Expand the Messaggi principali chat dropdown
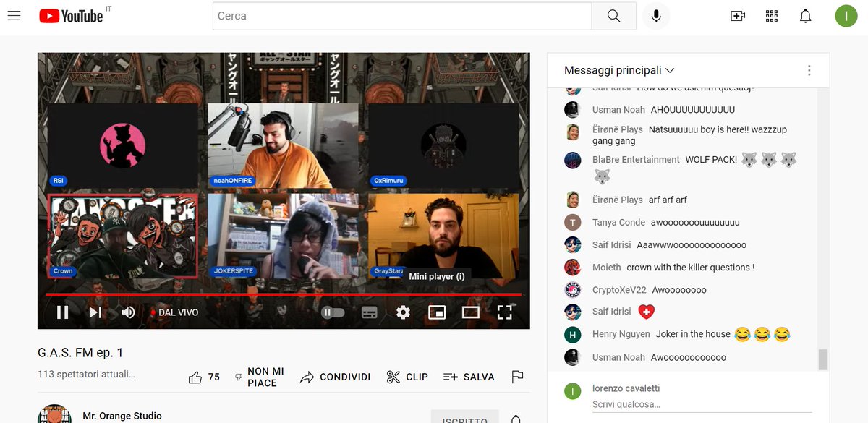The width and height of the screenshot is (868, 423). click(619, 70)
